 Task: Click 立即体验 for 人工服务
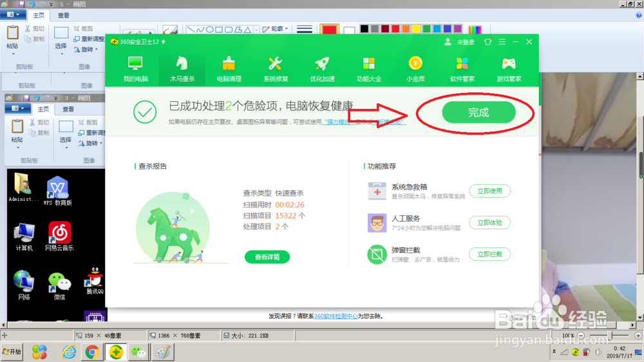point(489,223)
